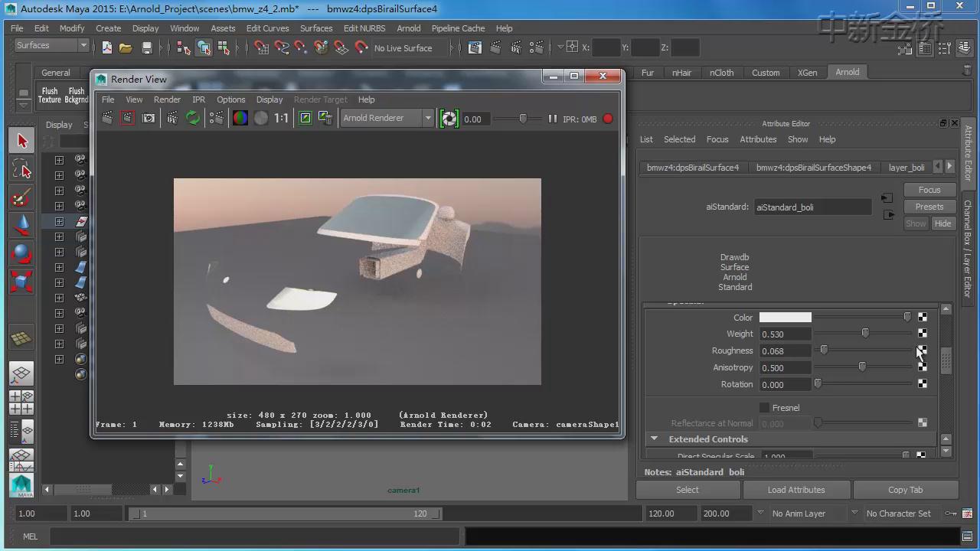Click the Roughness value field 0.068
The width and height of the screenshot is (980, 551).
(785, 350)
